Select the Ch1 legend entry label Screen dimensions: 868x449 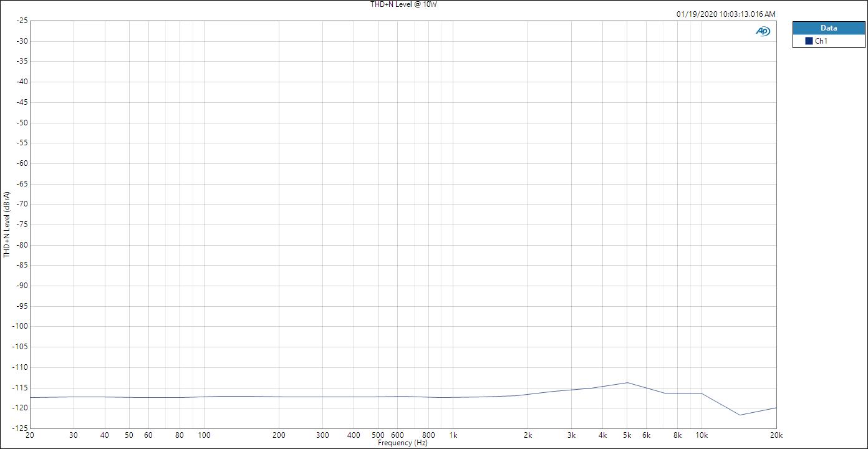[821, 41]
